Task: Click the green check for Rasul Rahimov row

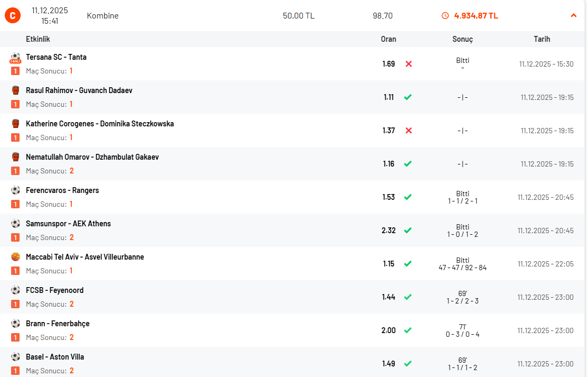Action: [x=408, y=97]
